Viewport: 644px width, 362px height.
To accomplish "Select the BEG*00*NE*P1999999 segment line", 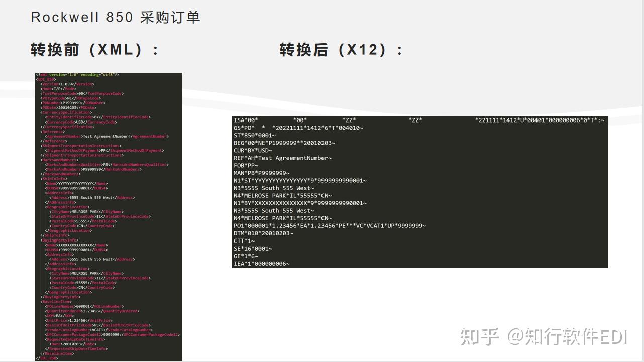I will pos(284,143).
